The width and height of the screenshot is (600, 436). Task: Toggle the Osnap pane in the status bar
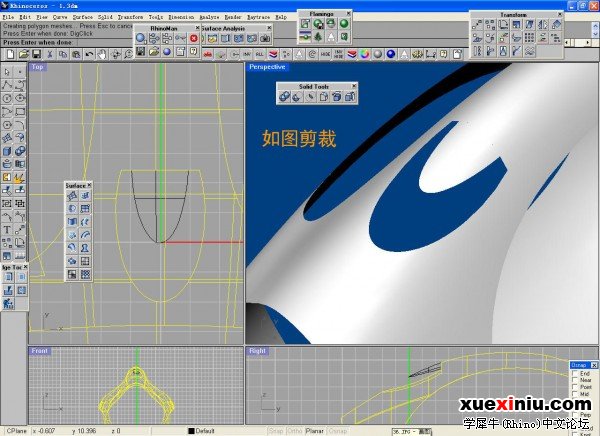pos(338,431)
